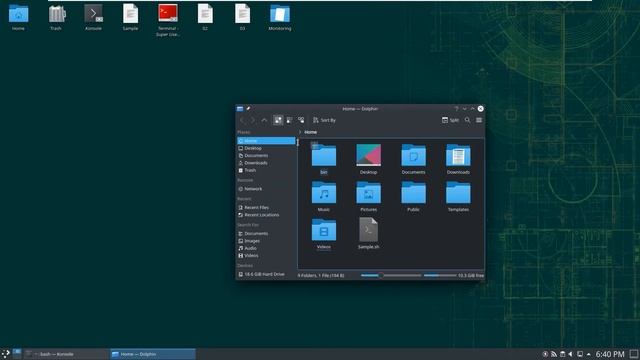
Task: Open Dolphin's hamburger menu
Action: [479, 120]
